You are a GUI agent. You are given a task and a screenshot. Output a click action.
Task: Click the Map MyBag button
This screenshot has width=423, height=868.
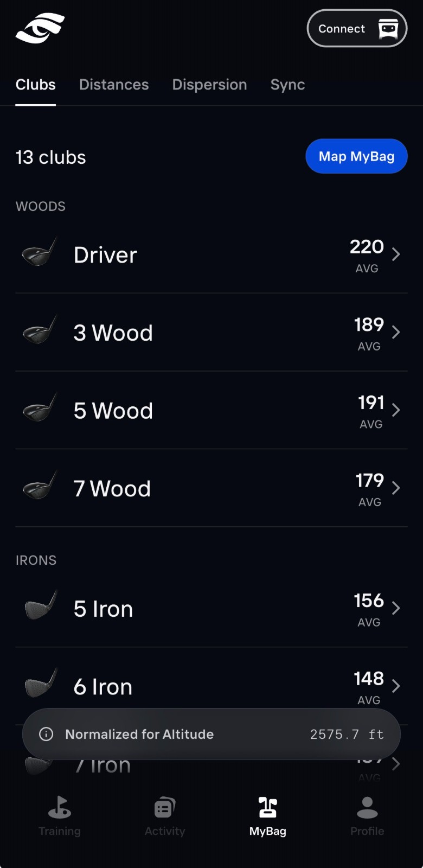pos(356,156)
